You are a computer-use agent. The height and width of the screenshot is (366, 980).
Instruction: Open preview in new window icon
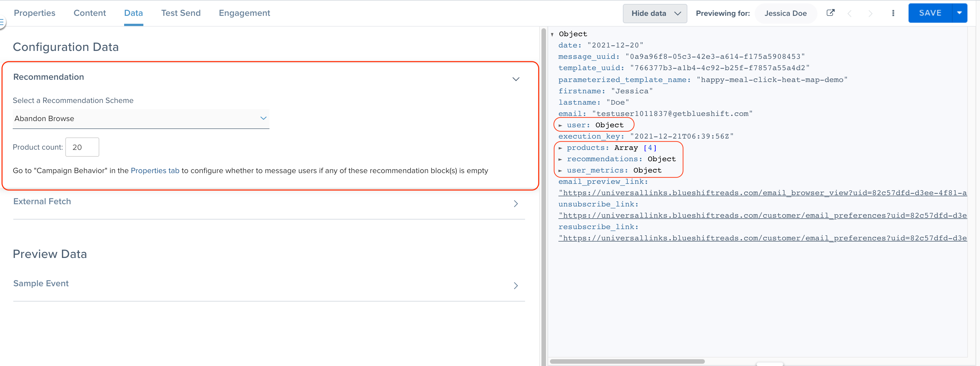tap(830, 13)
